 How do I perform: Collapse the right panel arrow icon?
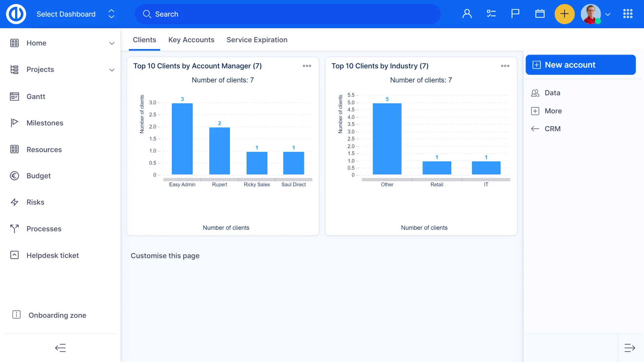630,348
